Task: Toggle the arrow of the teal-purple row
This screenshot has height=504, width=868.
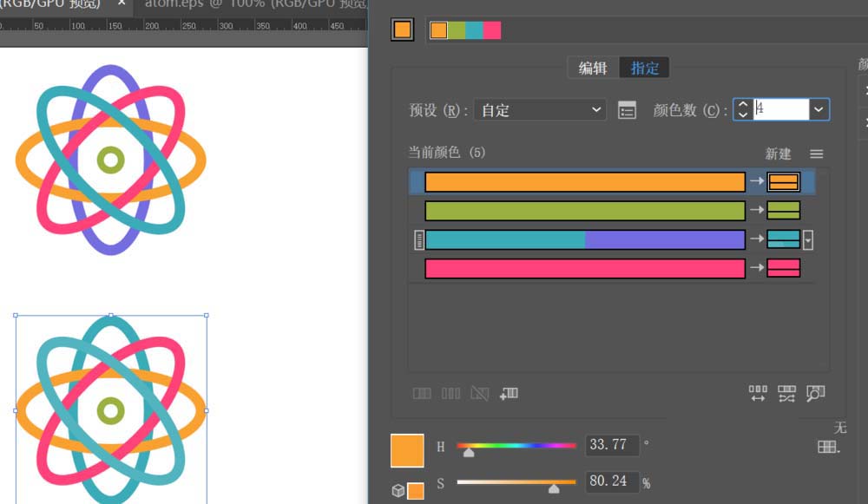Action: (x=756, y=239)
